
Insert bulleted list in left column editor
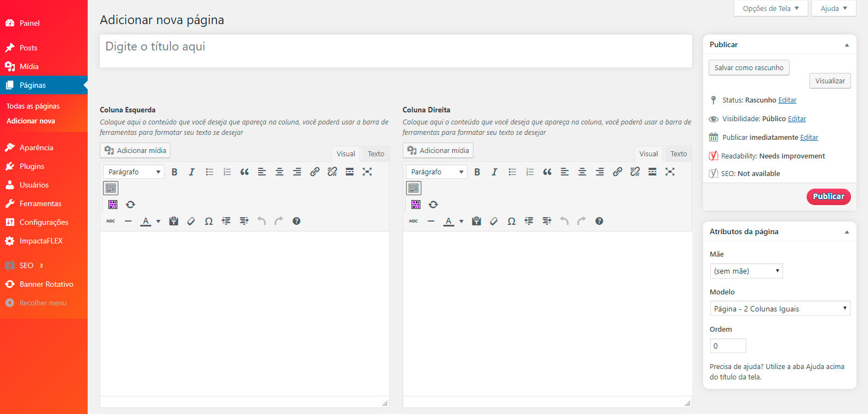209,172
